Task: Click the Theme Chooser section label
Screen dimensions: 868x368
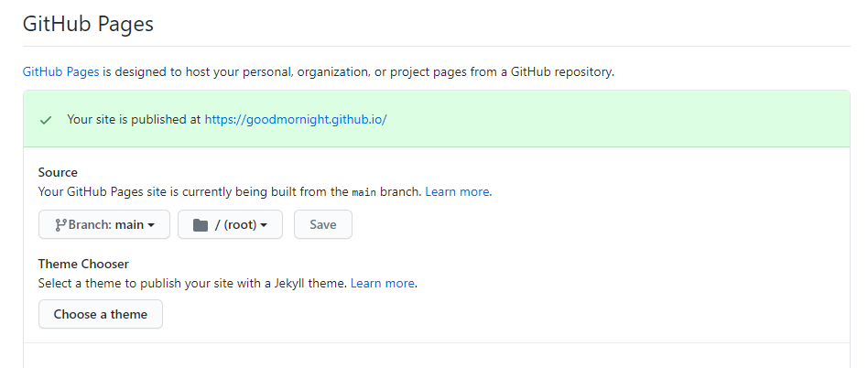Action: (x=83, y=264)
